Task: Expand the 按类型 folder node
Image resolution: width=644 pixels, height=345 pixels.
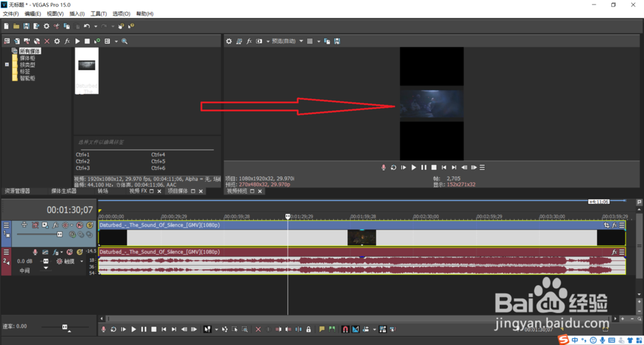Action: [x=6, y=65]
